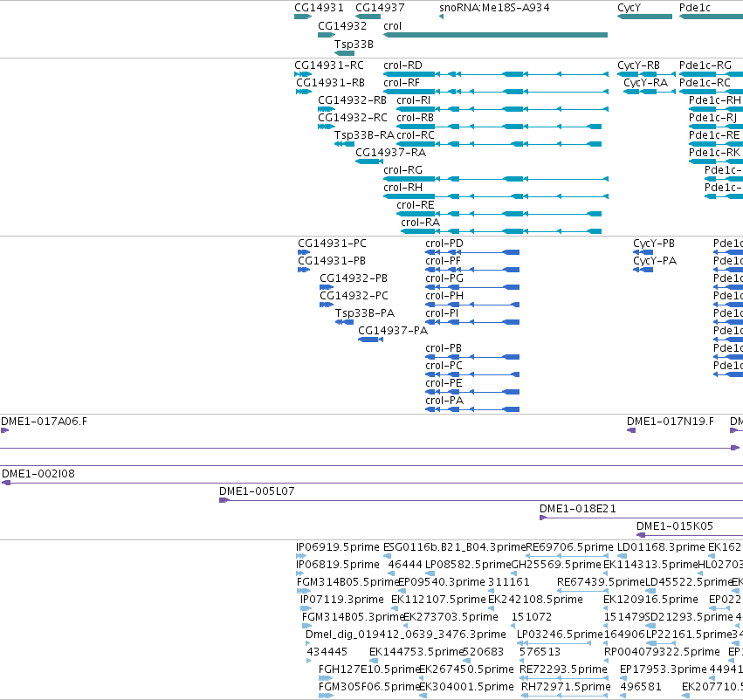Select transcript crol-RD
This screenshot has height=700, width=743.
point(496,74)
